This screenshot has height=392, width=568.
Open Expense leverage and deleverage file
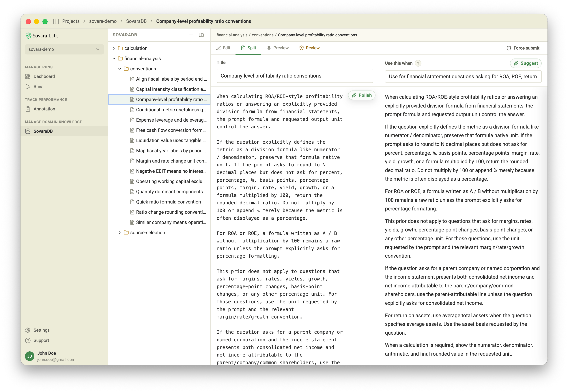[x=159, y=120]
